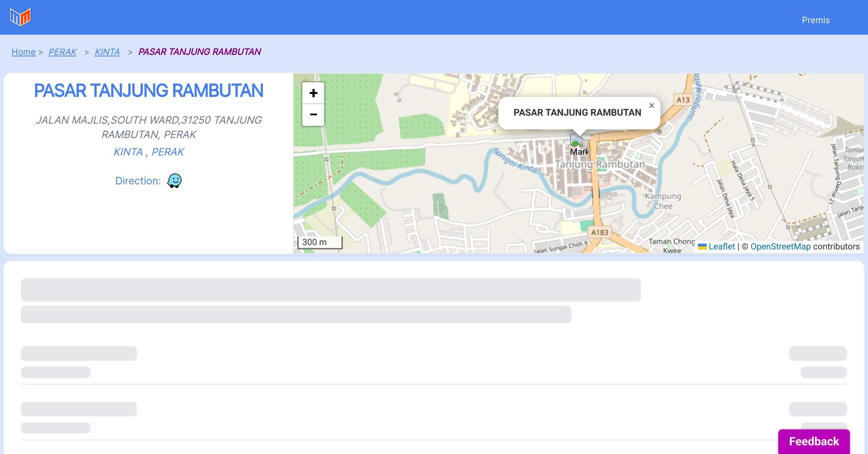Click the map marker image
Image resolution: width=868 pixels, height=454 pixels.
pos(576,140)
